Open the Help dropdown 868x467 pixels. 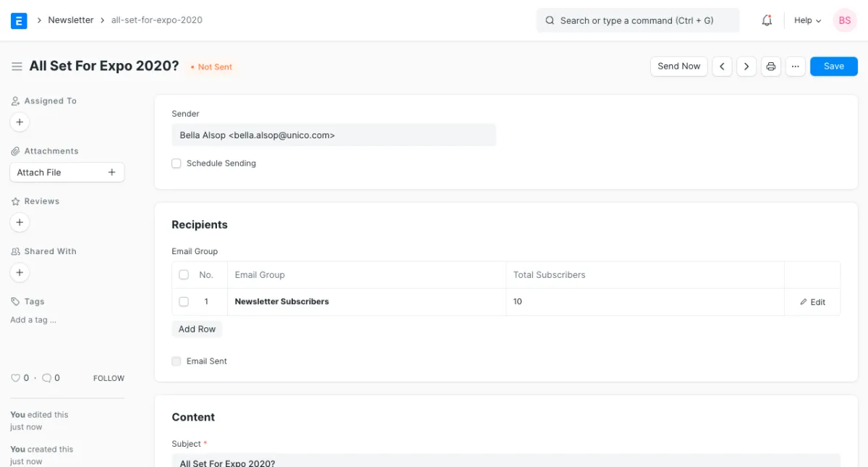(808, 20)
